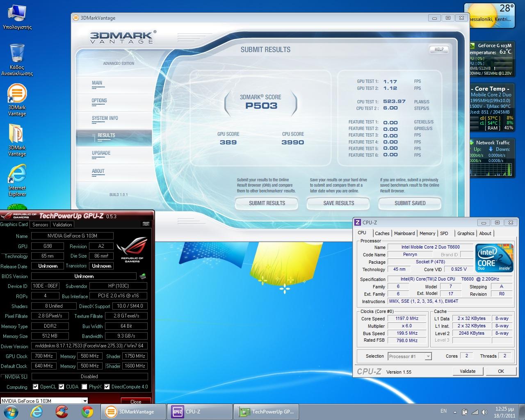Viewport: 525px width, 420px height.
Task: Click the CPU-Z window title icon
Action: pyautogui.click(x=358, y=222)
